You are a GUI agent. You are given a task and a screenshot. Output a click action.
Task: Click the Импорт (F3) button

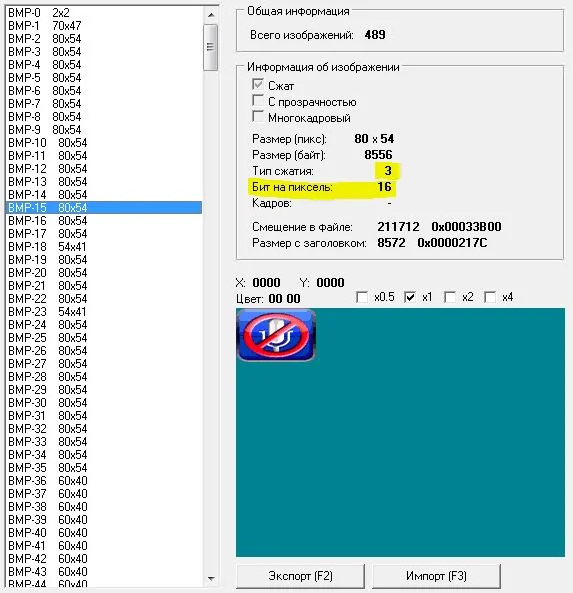(x=436, y=576)
